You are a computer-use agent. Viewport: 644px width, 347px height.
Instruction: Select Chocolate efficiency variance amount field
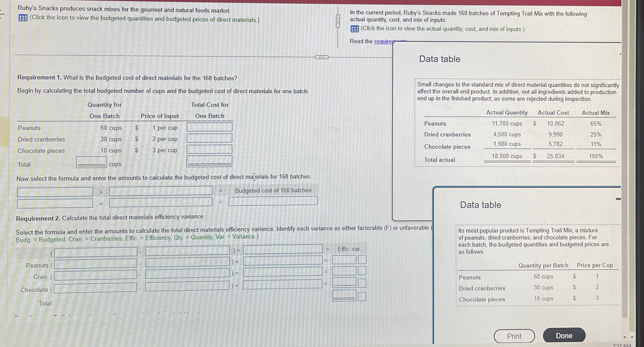[344, 283]
